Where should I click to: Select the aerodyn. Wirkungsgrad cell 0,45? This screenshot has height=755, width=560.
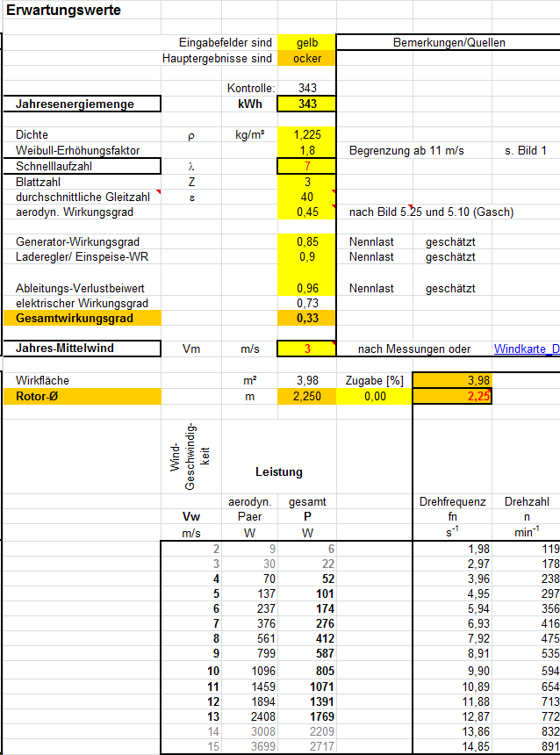click(306, 212)
